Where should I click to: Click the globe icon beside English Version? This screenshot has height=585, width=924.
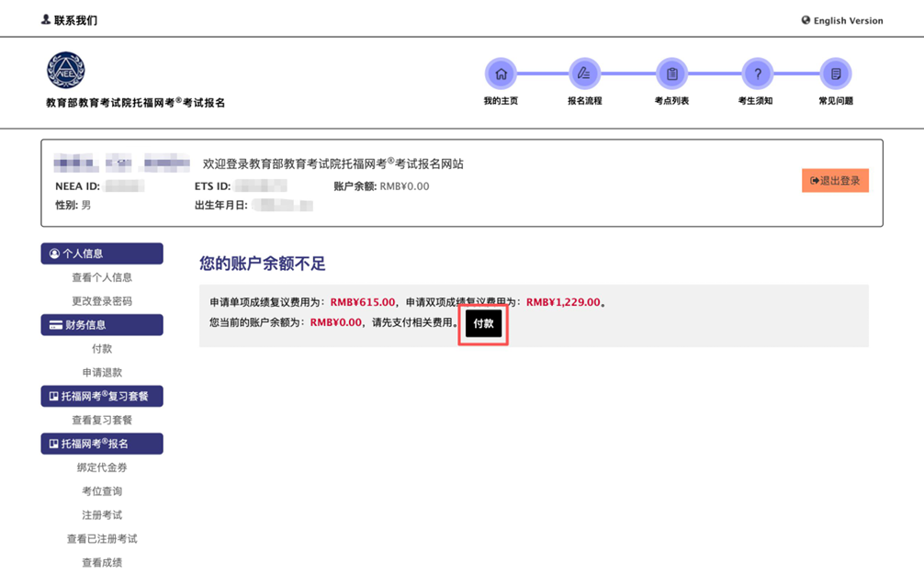click(x=806, y=20)
